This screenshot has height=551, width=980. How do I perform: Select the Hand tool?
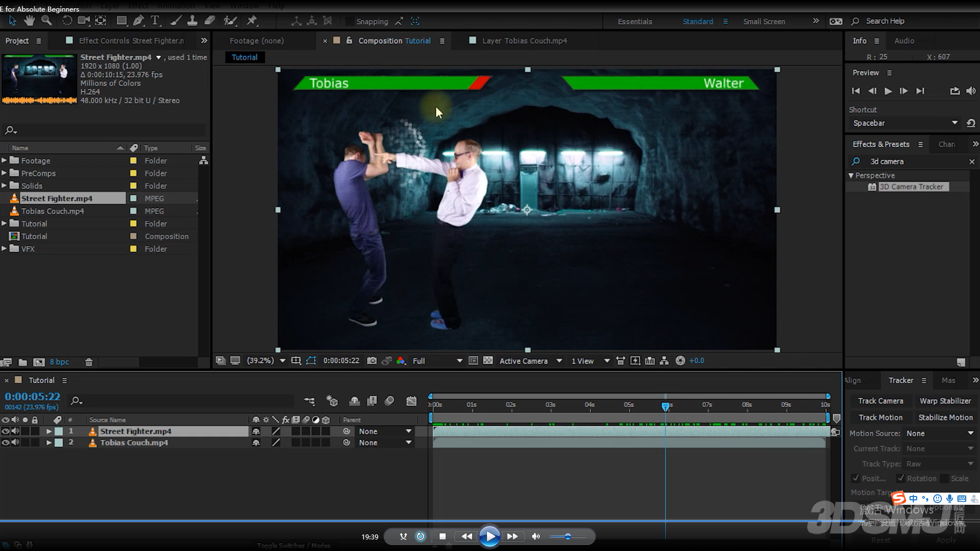coord(29,21)
